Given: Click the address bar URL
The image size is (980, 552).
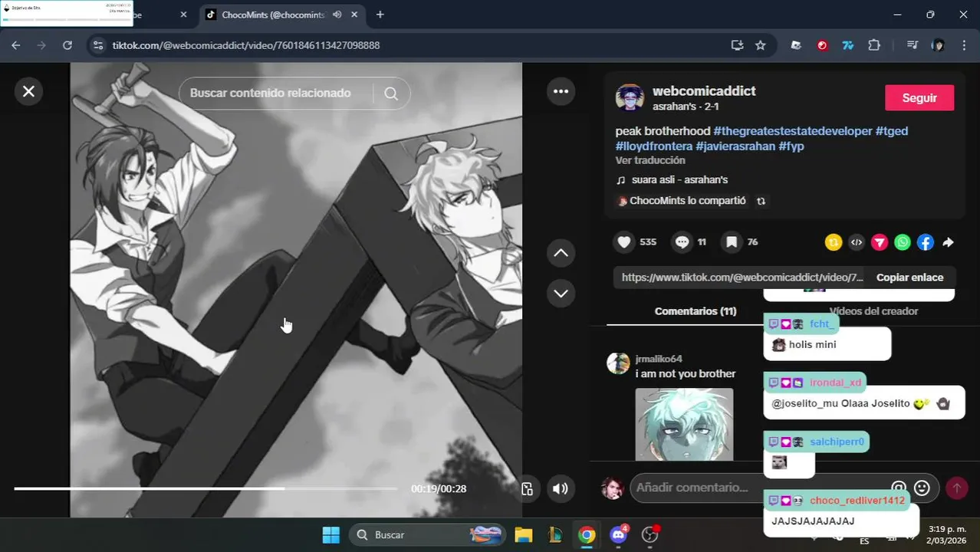Looking at the screenshot, I should tap(246, 45).
